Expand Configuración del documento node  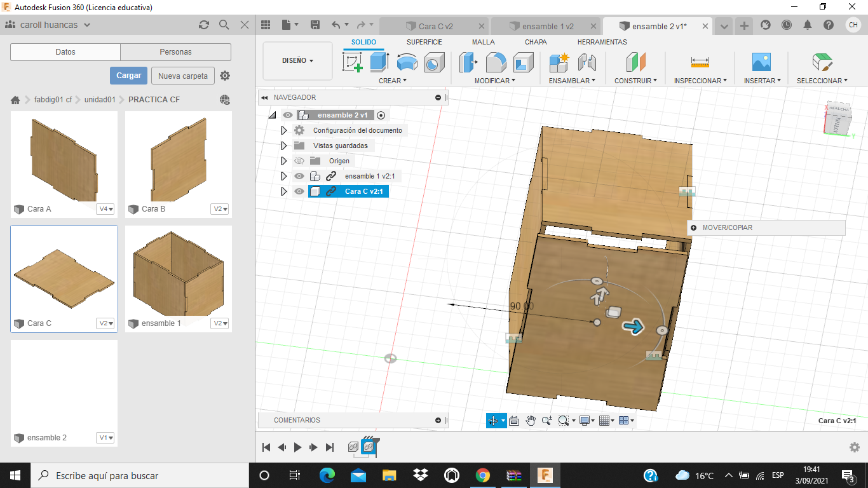[284, 130]
